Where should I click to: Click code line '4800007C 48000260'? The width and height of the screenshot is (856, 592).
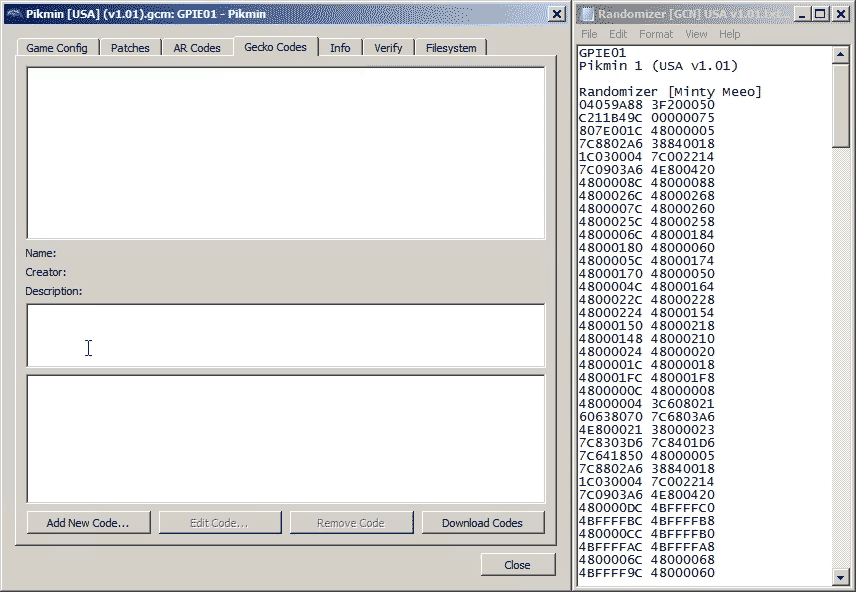(x=646, y=209)
